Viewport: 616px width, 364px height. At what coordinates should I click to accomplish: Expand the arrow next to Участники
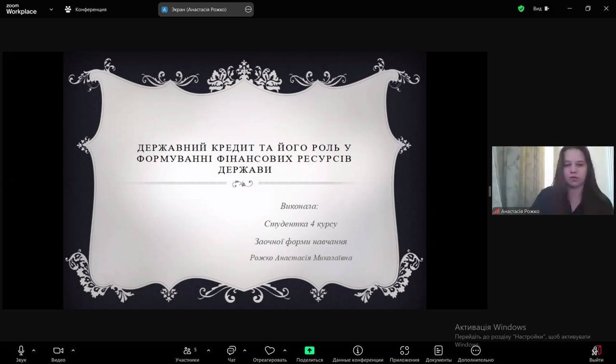coord(208,350)
